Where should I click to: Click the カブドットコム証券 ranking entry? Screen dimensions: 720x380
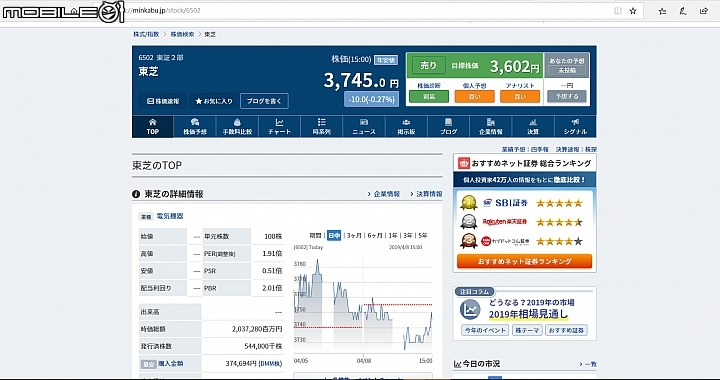(x=523, y=241)
